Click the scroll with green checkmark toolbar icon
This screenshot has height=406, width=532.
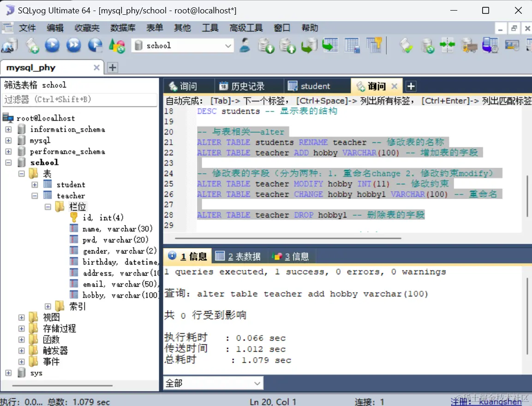[x=406, y=46]
